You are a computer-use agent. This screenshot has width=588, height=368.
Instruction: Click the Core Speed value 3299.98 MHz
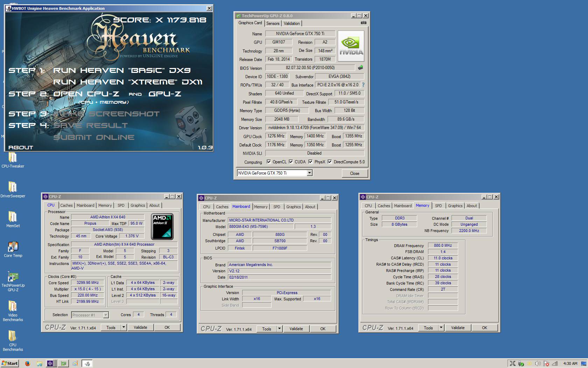pos(87,282)
